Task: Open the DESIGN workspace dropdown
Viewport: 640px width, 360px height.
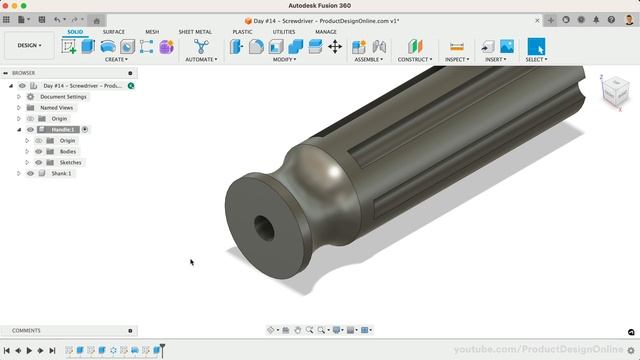Action: coord(29,45)
